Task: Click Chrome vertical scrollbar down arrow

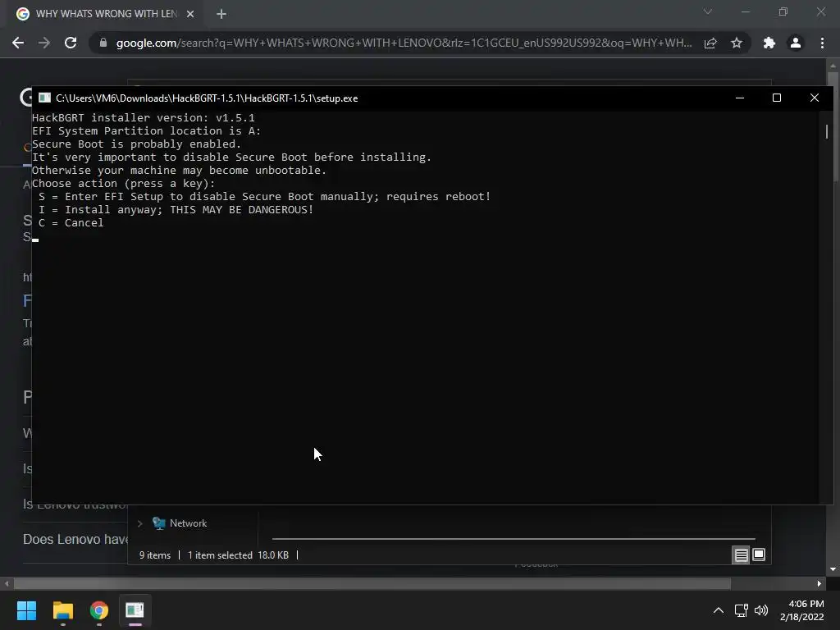Action: pos(833,569)
